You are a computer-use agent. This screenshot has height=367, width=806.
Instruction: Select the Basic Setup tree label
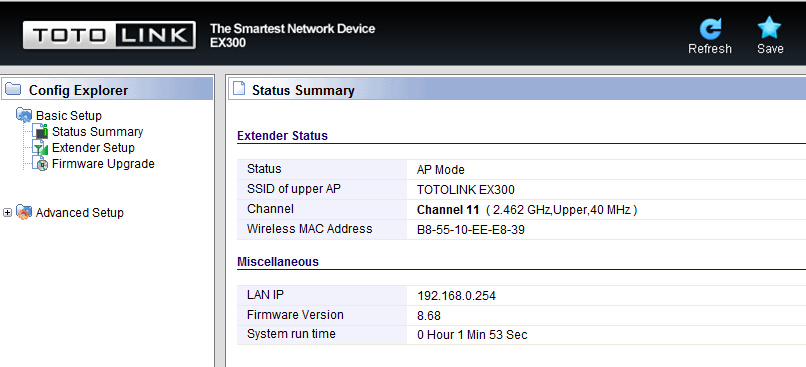click(x=69, y=116)
